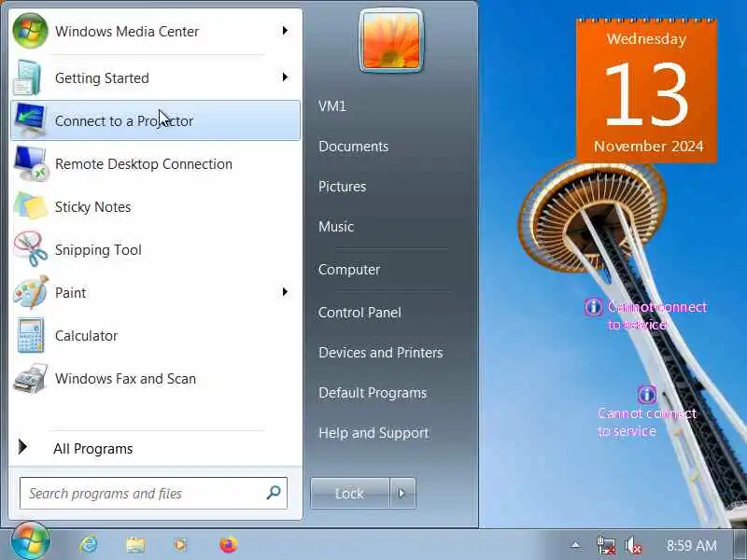Open Documents from Start menu

coord(354,147)
